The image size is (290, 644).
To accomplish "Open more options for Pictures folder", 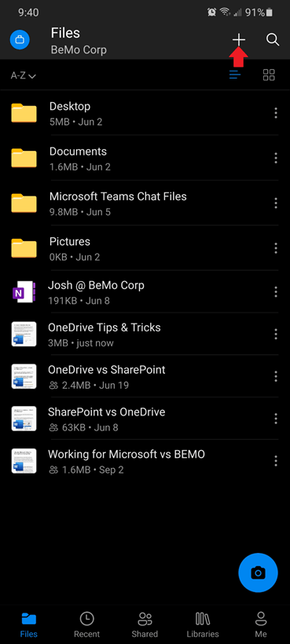I will (276, 248).
